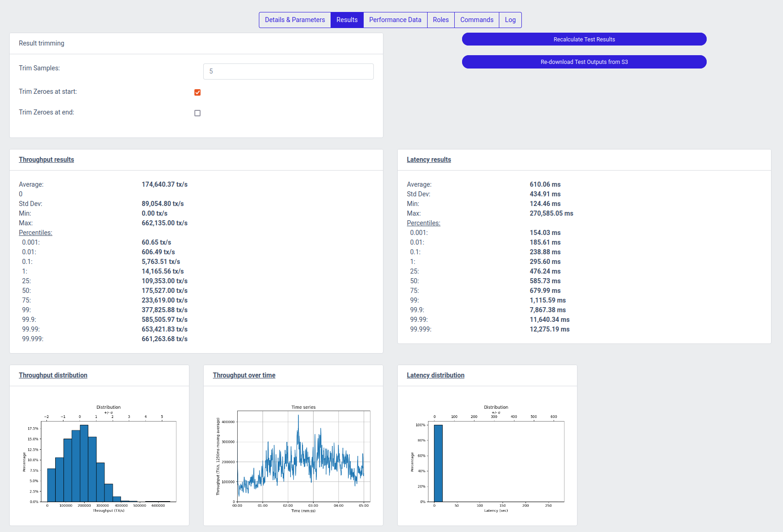Open the Details & Parameters tab

(295, 20)
